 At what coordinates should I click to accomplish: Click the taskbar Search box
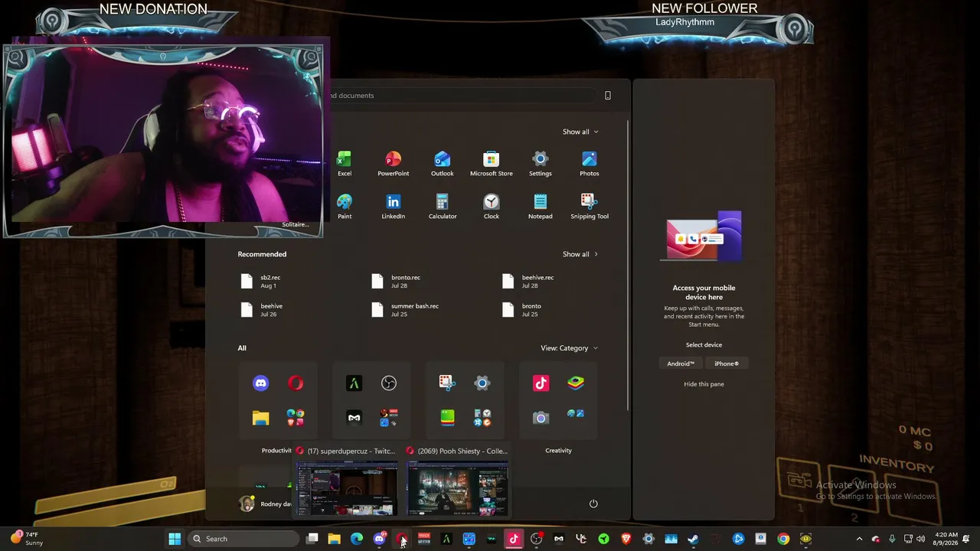[x=243, y=539]
